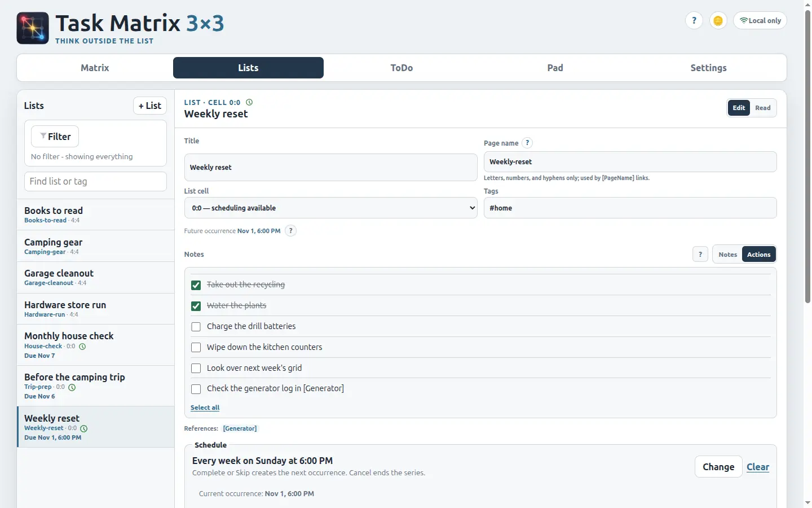The image size is (812, 508).
Task: Tick the Look over next week's grid checkbox
Action: point(196,369)
